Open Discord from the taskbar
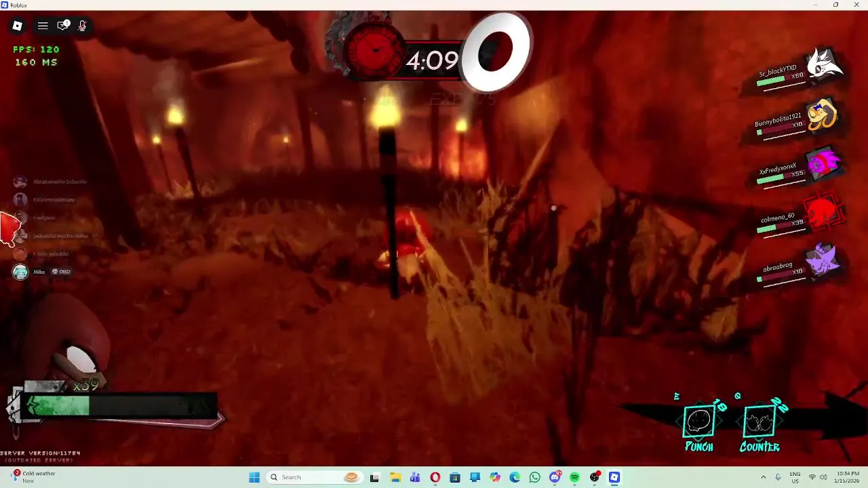This screenshot has width=868, height=488. 555,477
